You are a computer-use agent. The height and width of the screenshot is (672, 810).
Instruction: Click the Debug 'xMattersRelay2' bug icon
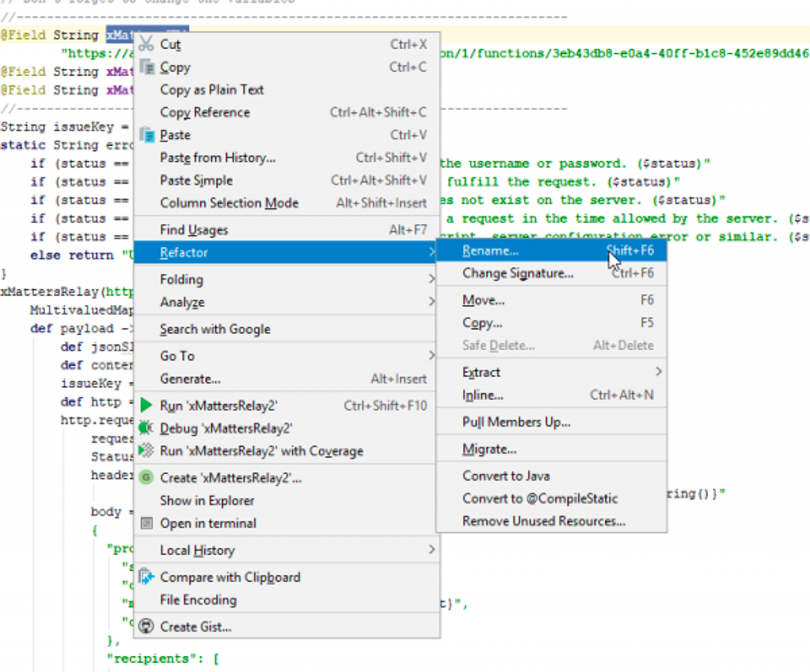pyautogui.click(x=146, y=428)
